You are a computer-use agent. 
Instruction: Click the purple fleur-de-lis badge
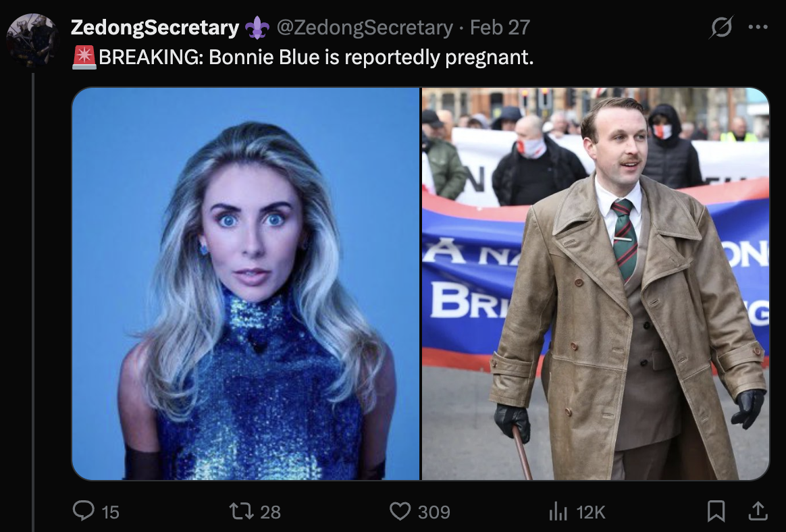click(x=257, y=28)
